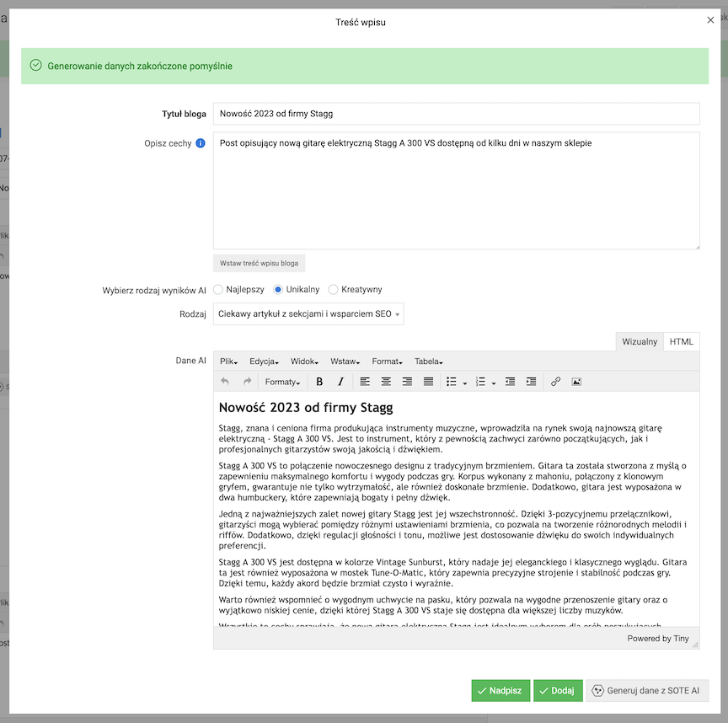Image resolution: width=728 pixels, height=723 pixels.
Task: Insert a numbered list
Action: click(x=480, y=382)
